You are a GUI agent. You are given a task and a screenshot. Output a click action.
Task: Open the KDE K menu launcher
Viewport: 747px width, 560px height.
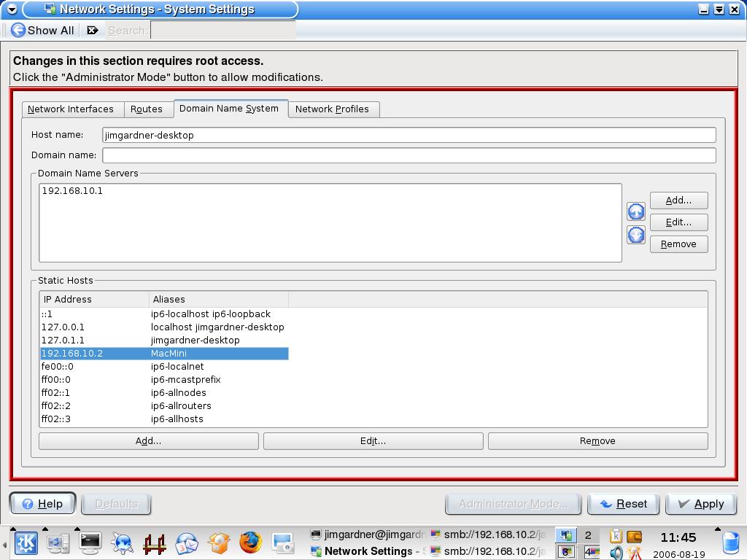coord(27,542)
